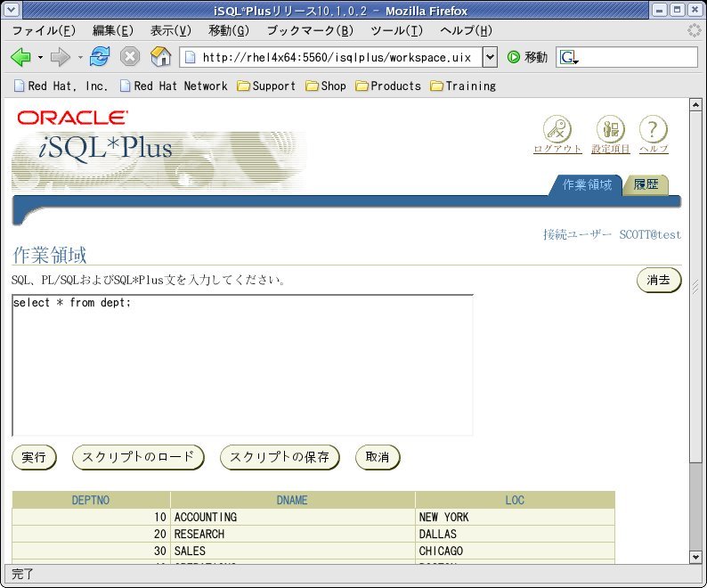Viewport: 707px width, 588px height.
Task: Click the スクリプトのロード button
Action: point(138,457)
